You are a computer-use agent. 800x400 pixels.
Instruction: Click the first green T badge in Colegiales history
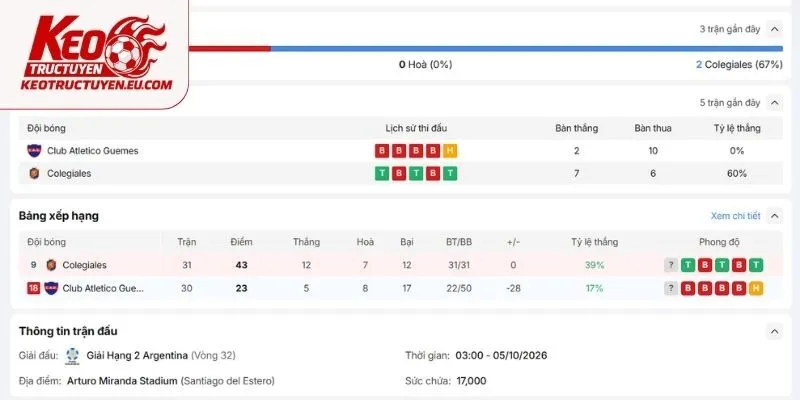point(382,173)
